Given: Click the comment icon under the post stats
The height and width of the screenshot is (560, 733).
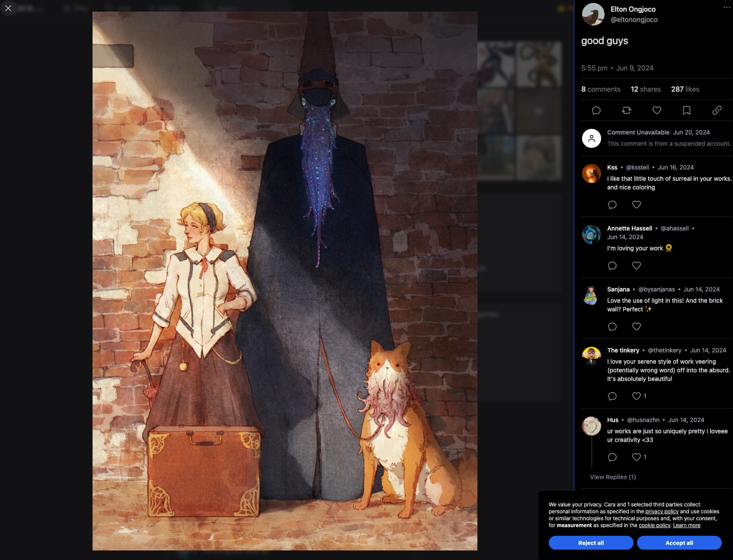Looking at the screenshot, I should 596,110.
